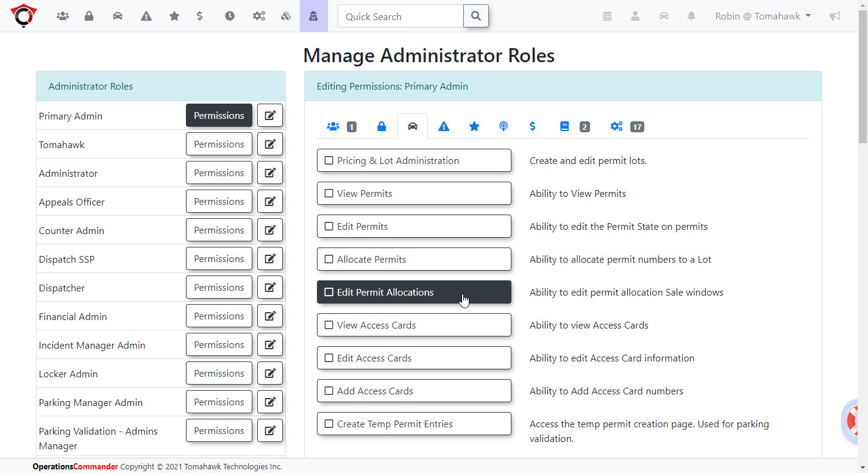This screenshot has width=868, height=473.
Task: Click the warning triangle icon in top toolbar
Action: tap(146, 16)
